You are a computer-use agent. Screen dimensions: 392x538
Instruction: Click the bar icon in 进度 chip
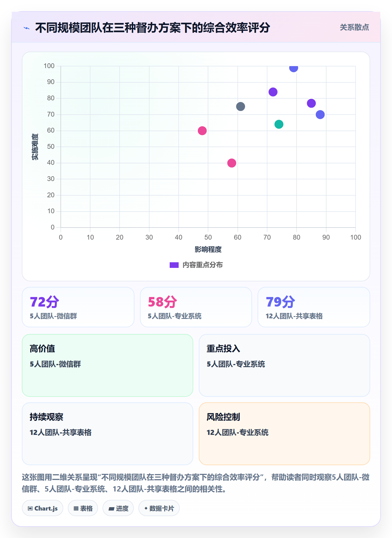(x=111, y=509)
